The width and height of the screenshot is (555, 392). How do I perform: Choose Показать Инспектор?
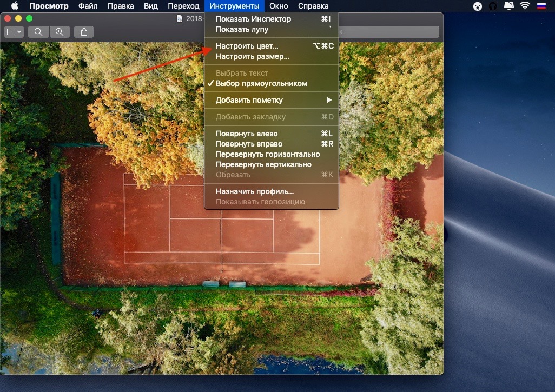(x=252, y=19)
